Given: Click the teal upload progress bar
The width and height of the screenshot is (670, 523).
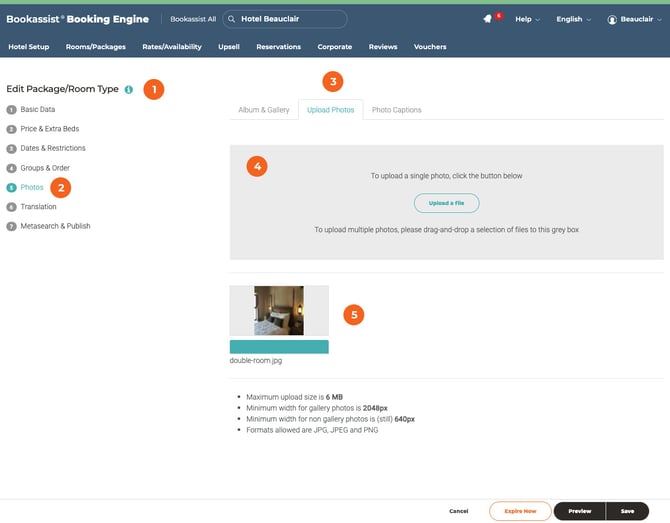Looking at the screenshot, I should click(279, 346).
